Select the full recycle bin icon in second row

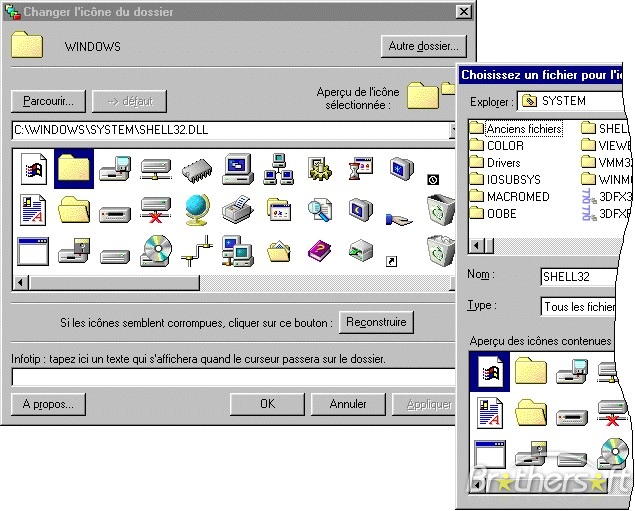[441, 210]
